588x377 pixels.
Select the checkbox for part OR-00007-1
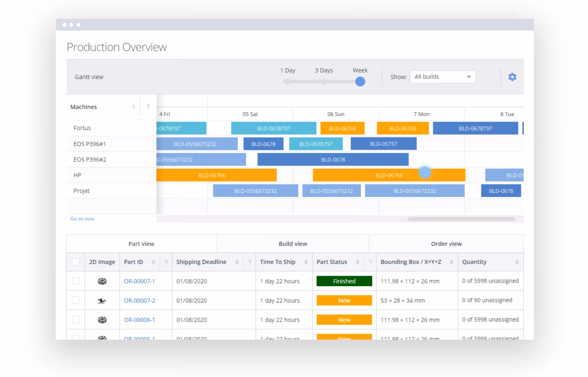76,281
